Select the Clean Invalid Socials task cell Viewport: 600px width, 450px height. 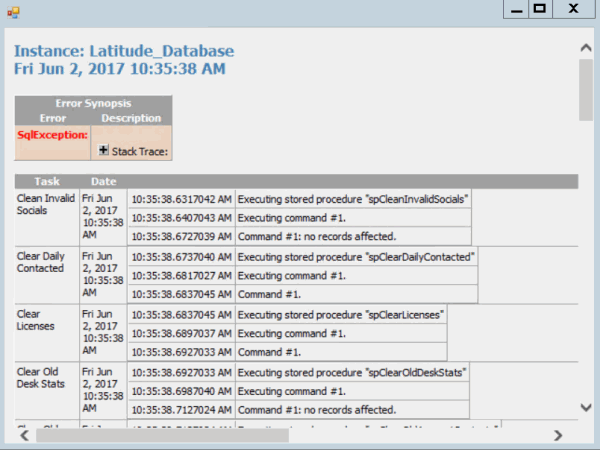point(47,217)
